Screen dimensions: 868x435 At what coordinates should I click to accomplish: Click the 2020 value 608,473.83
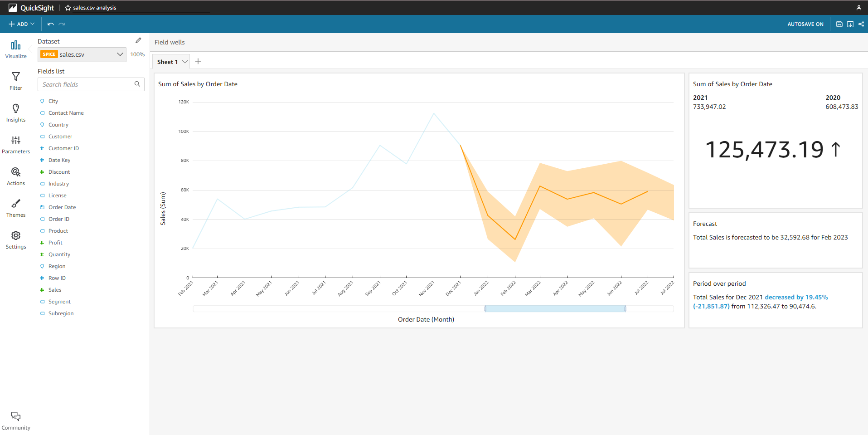coord(842,107)
